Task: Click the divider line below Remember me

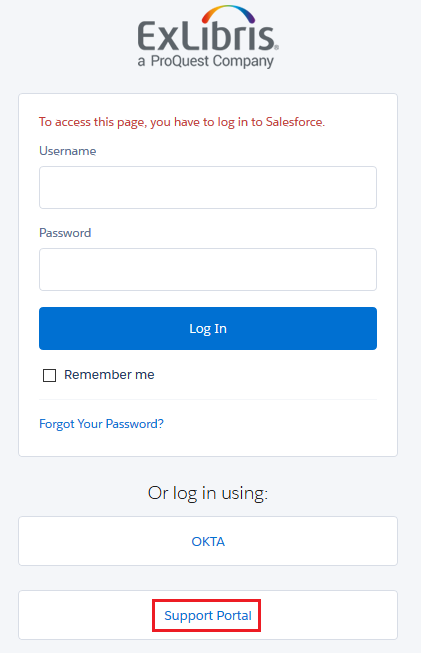Action: tap(208, 399)
